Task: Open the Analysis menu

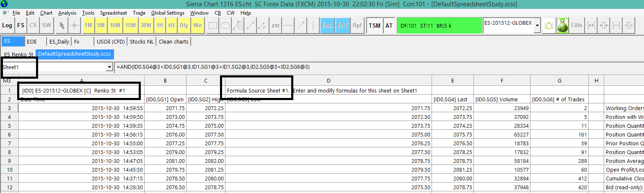Action: coord(67,13)
